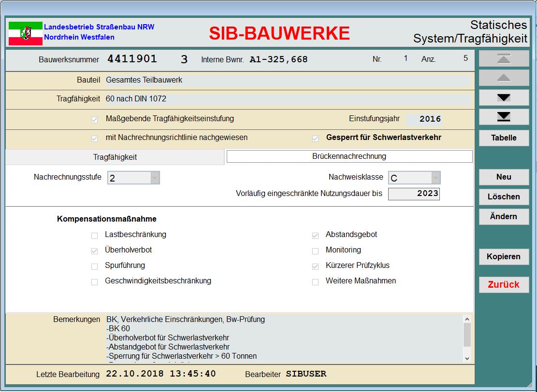Click the Kopieren button
The image size is (537, 392).
coord(504,256)
